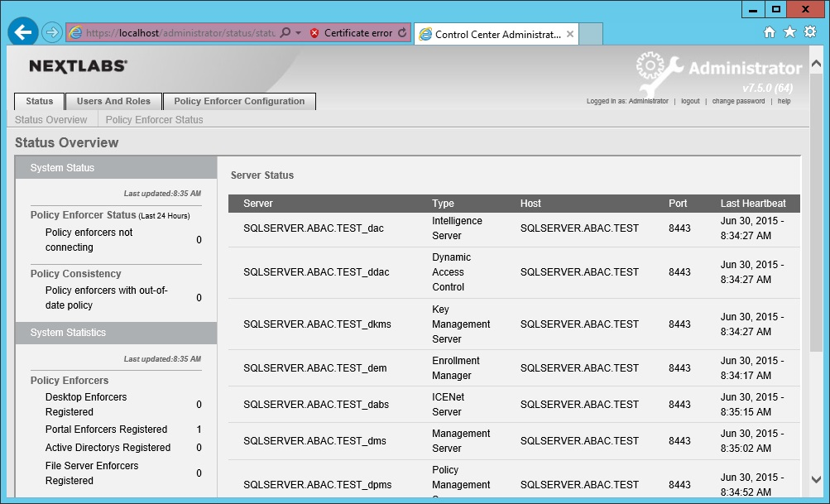
Task: Switch to Users And Roles tab
Action: pos(113,101)
